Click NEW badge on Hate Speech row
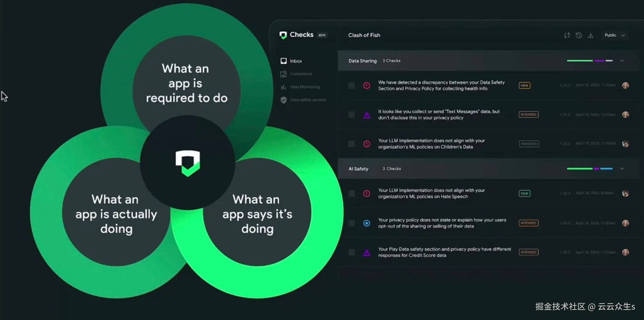This screenshot has height=320, width=644. click(x=525, y=194)
